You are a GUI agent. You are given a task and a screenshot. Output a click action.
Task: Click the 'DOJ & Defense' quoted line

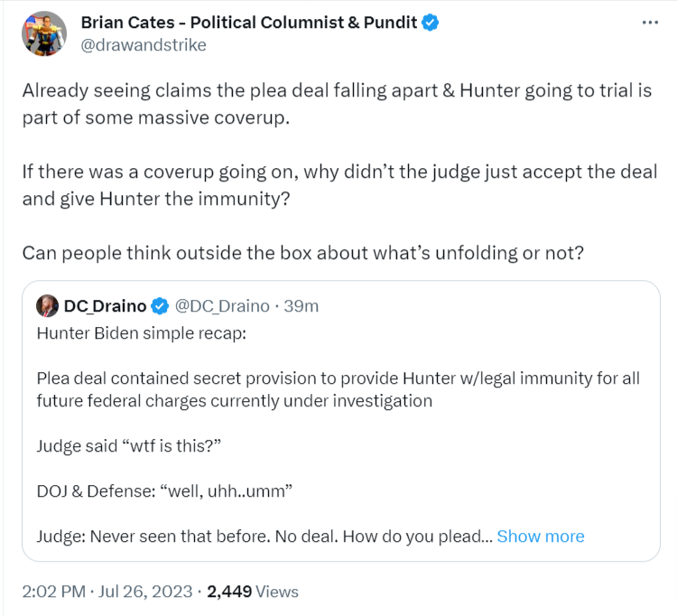click(163, 490)
